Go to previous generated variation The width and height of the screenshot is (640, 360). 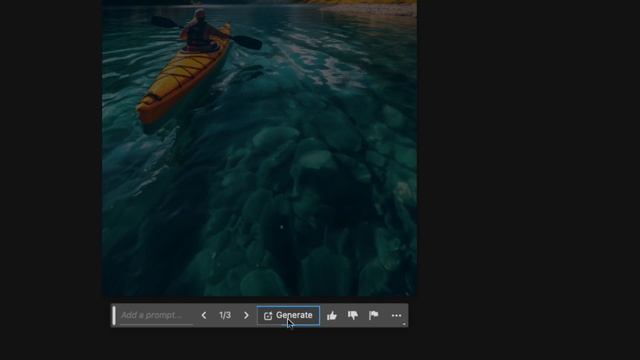pos(204,316)
